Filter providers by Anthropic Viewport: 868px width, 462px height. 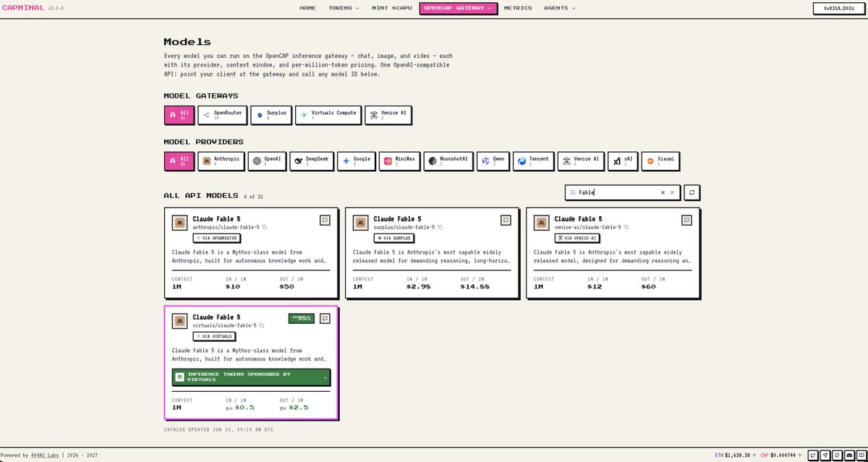tap(221, 161)
